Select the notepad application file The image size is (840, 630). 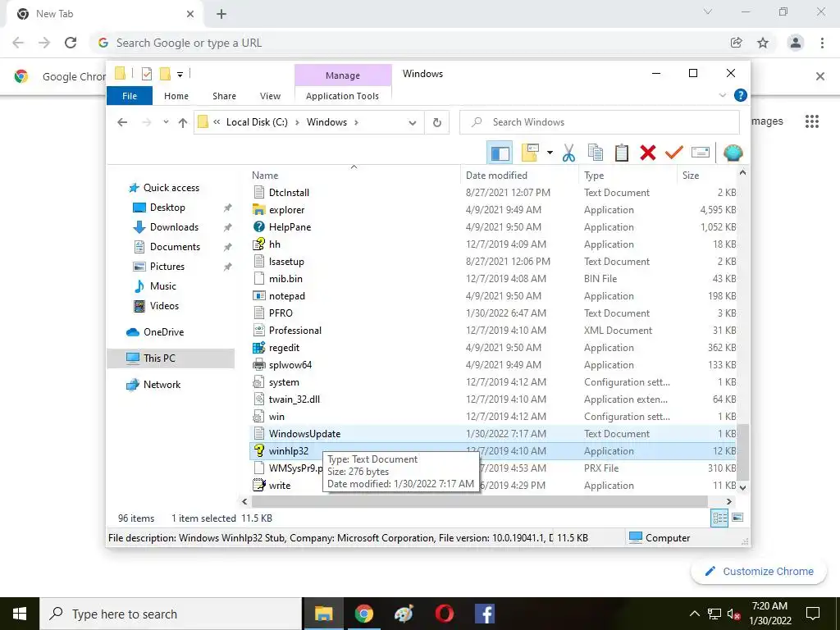pos(493,296)
